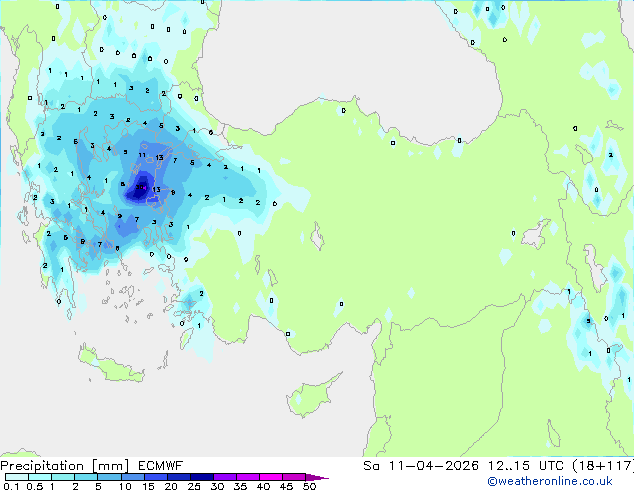The image size is (634, 490).
Task: Click the peak '30' value on the map
Action: tap(139, 187)
